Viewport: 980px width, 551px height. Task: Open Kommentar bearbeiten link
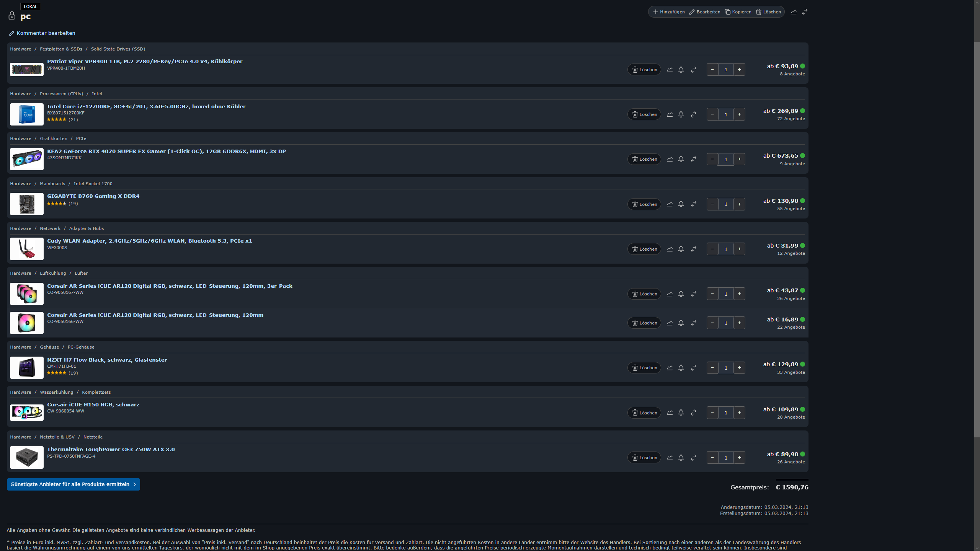click(x=46, y=33)
